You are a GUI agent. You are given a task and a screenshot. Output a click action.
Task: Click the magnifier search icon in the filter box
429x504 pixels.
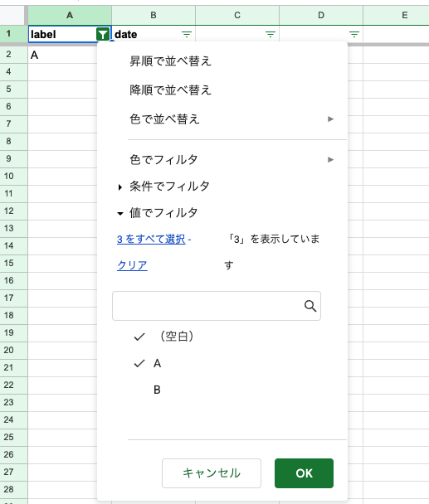[310, 306]
